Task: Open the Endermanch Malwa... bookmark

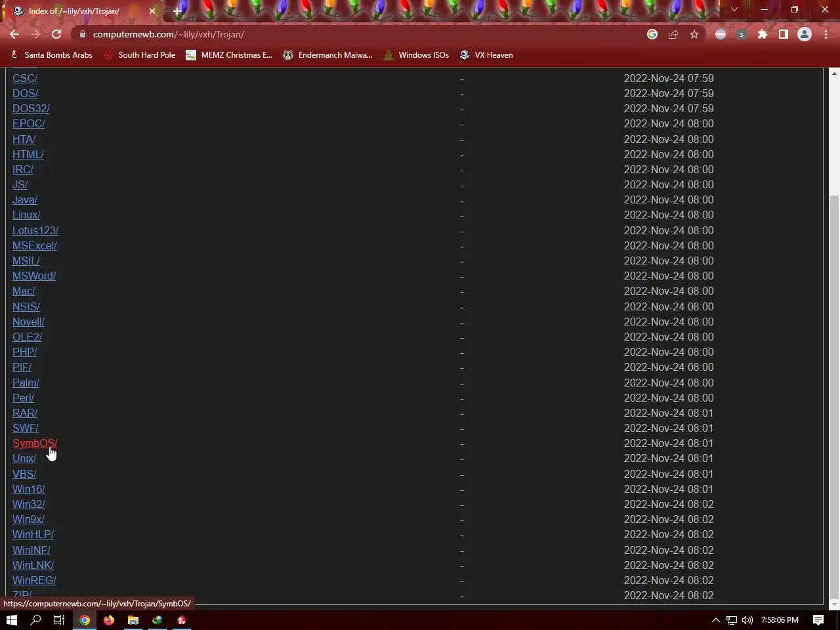Action: pyautogui.click(x=327, y=55)
